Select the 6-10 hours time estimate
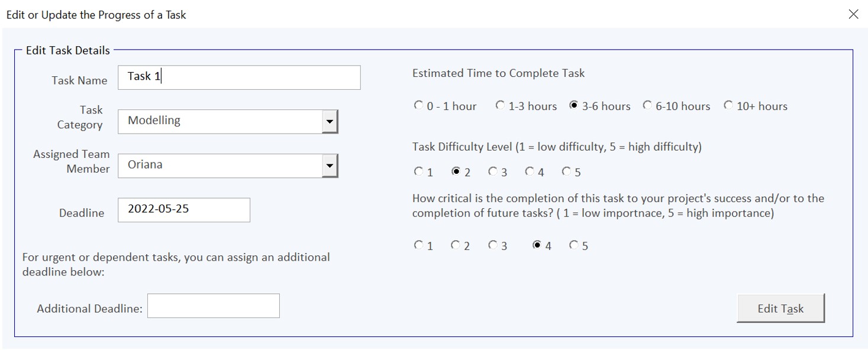The image size is (868, 350). click(648, 106)
